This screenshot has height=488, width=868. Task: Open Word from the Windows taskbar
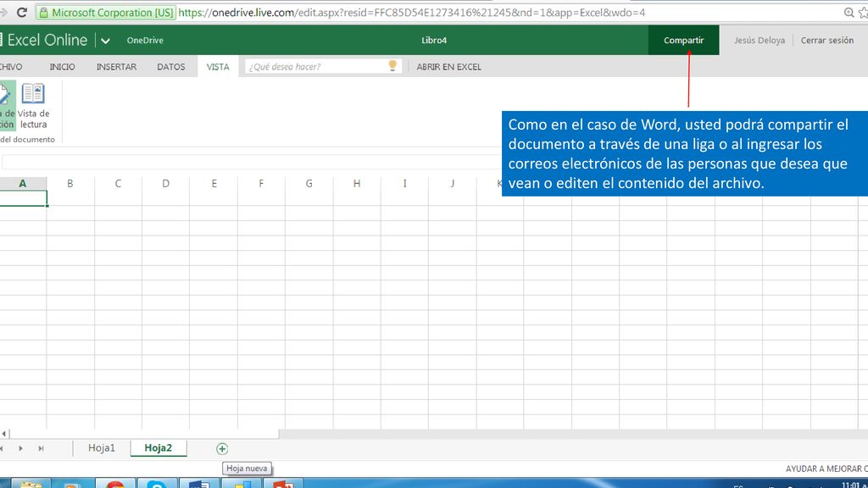tap(198, 484)
